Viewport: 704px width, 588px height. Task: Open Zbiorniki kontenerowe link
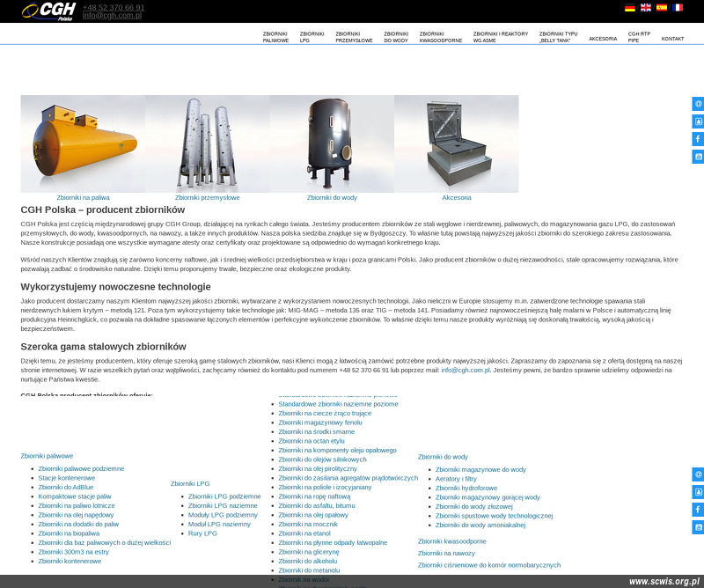pos(70,561)
